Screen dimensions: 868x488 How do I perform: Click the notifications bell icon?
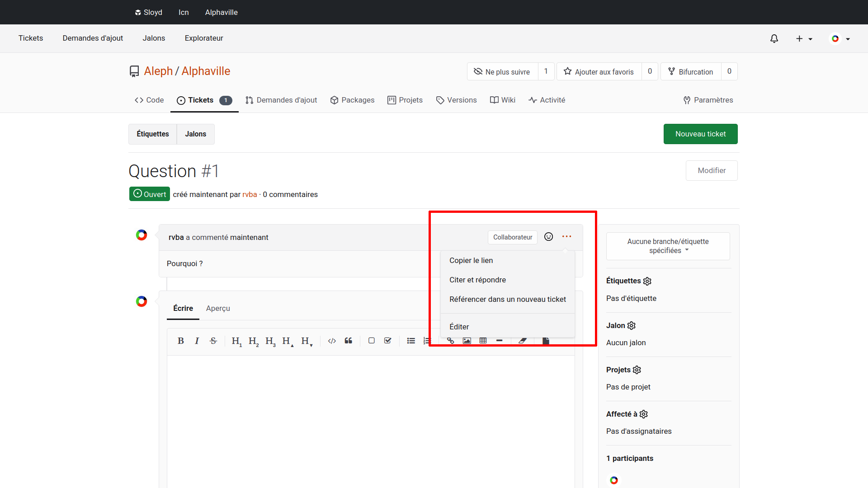(774, 38)
